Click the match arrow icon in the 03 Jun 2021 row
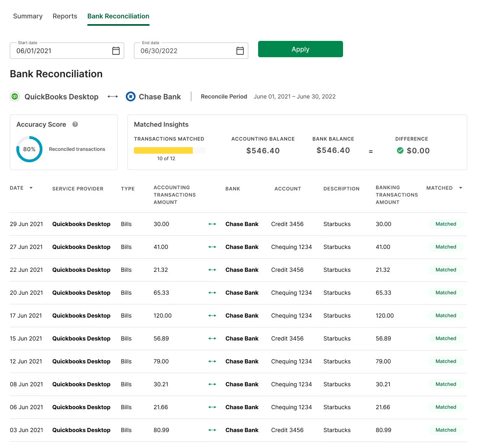 [x=212, y=430]
